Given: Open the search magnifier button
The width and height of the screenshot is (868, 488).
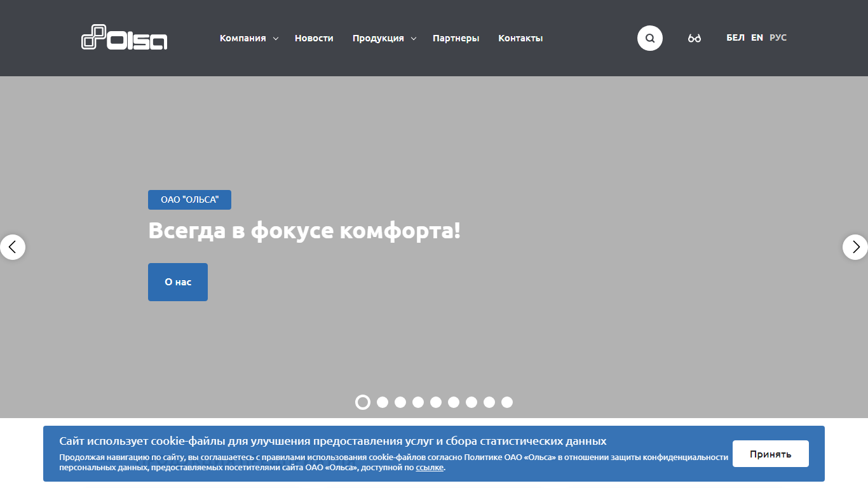Looking at the screenshot, I should point(650,38).
